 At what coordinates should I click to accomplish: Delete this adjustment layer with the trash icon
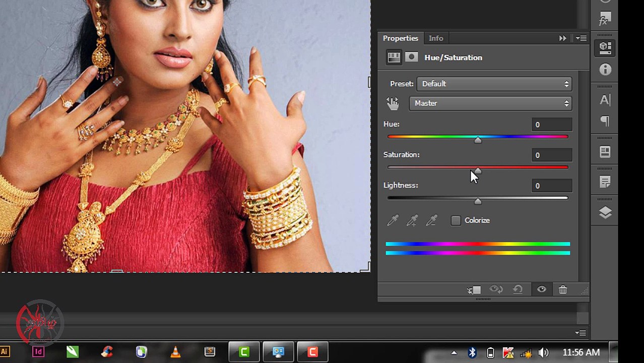[x=563, y=289]
